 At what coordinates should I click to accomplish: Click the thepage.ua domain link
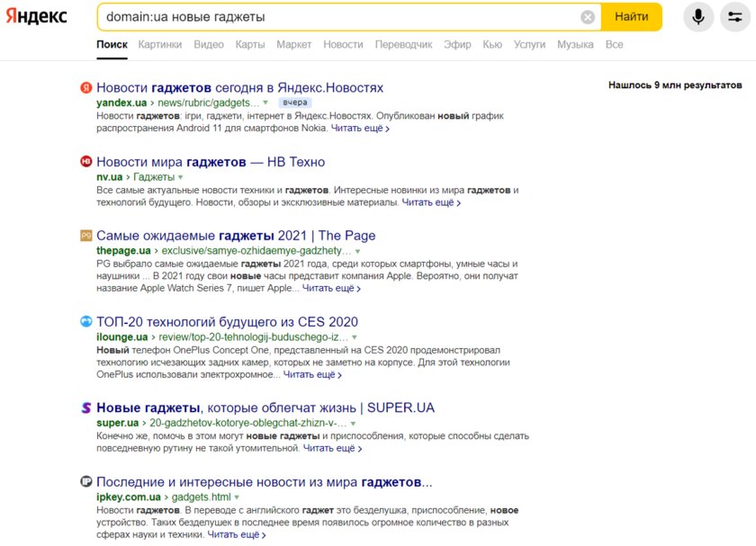(123, 251)
